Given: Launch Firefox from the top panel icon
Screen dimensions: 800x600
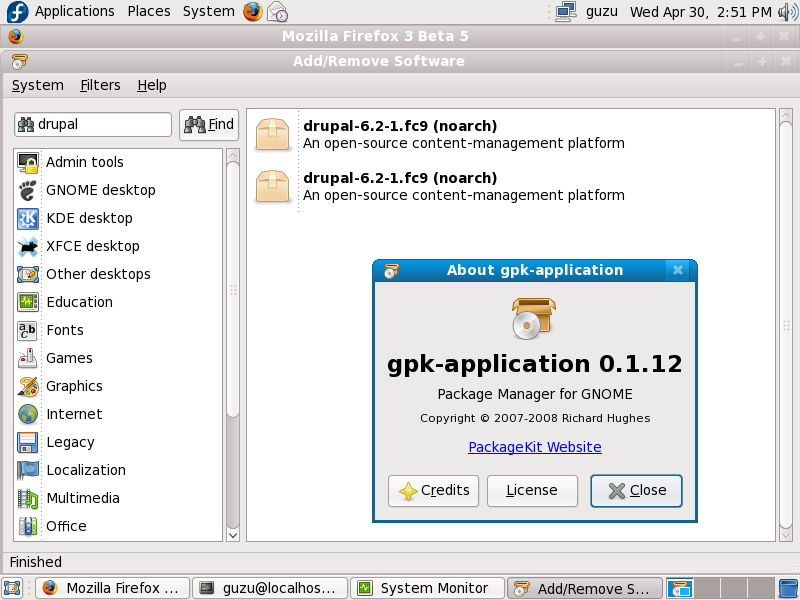Looking at the screenshot, I should pos(253,11).
